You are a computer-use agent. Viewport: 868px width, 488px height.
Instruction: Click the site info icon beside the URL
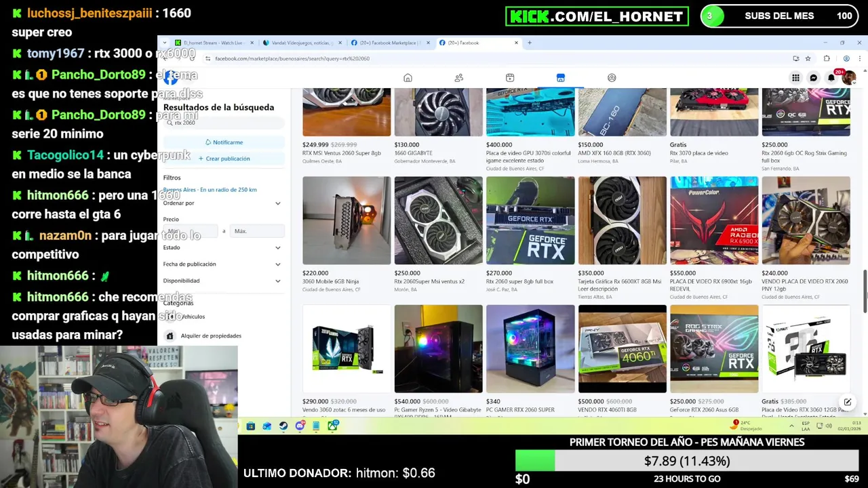208,59
